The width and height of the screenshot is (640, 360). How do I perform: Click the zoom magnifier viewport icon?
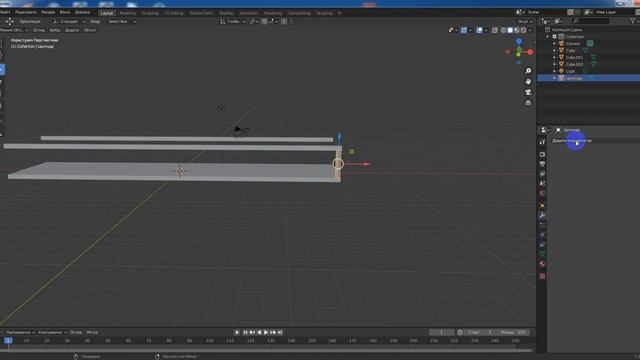(x=528, y=71)
